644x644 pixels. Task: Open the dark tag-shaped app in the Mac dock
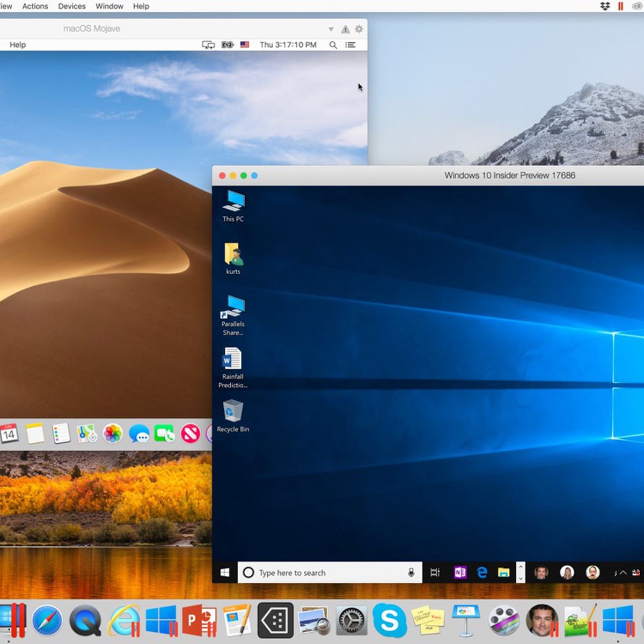coord(275,620)
